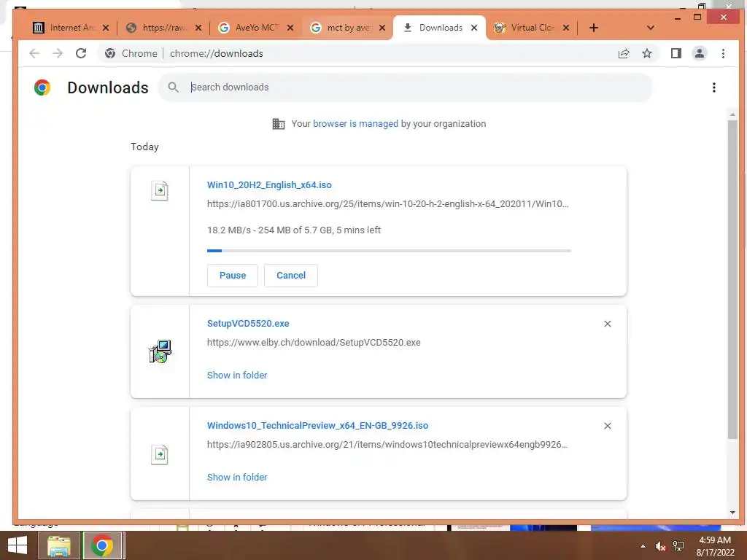
Task: Remove Windows10_TechnicalPreview iso from the list
Action: click(x=608, y=426)
